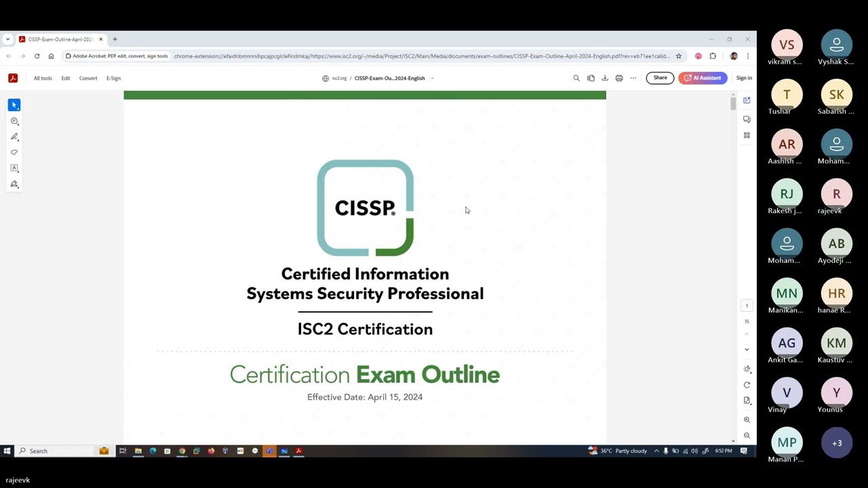This screenshot has width=868, height=488.
Task: Open the fill and sign tool
Action: [14, 184]
